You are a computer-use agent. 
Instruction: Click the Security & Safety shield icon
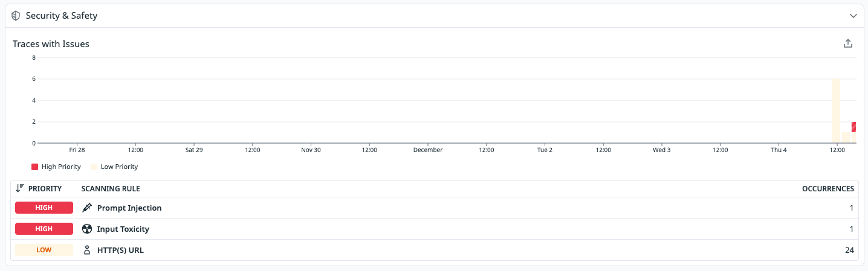16,16
